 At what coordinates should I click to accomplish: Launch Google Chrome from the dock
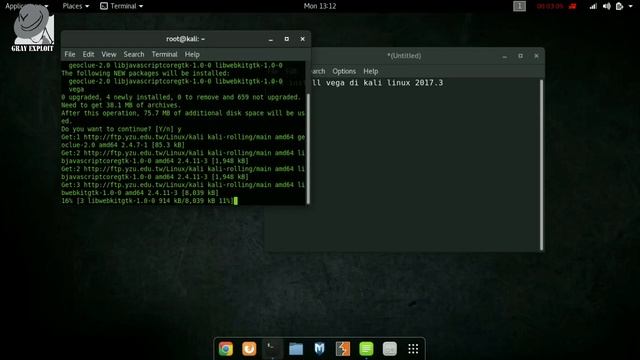226,349
